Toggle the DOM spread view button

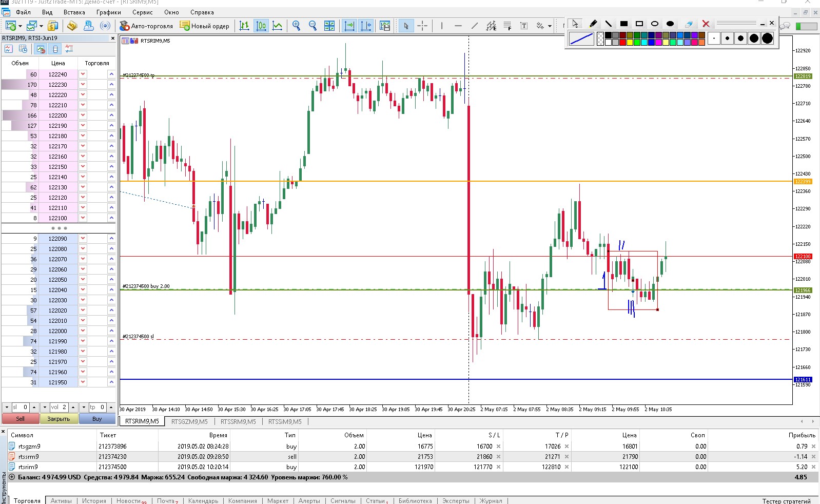pos(55,49)
